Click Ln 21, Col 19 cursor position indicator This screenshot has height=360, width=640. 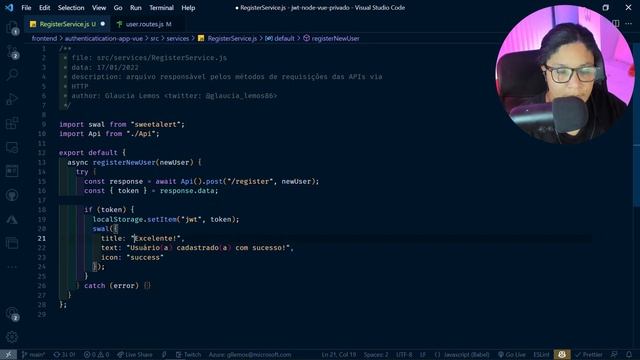338,355
